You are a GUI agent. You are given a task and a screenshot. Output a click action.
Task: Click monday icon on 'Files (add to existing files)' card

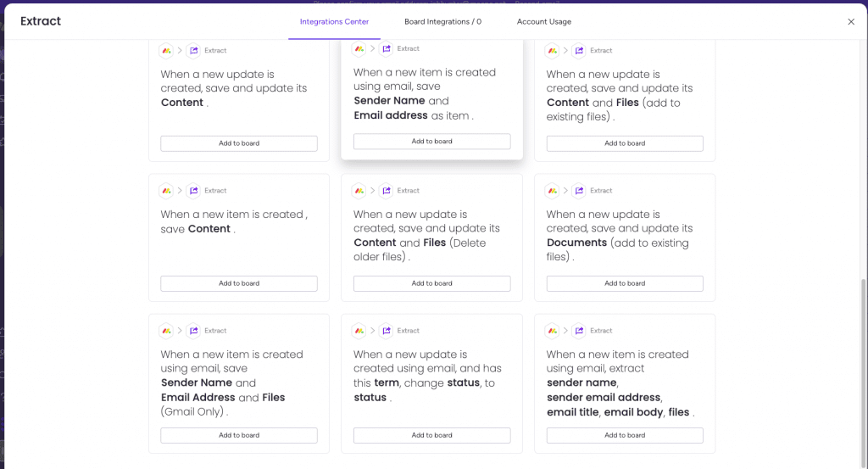coord(553,50)
